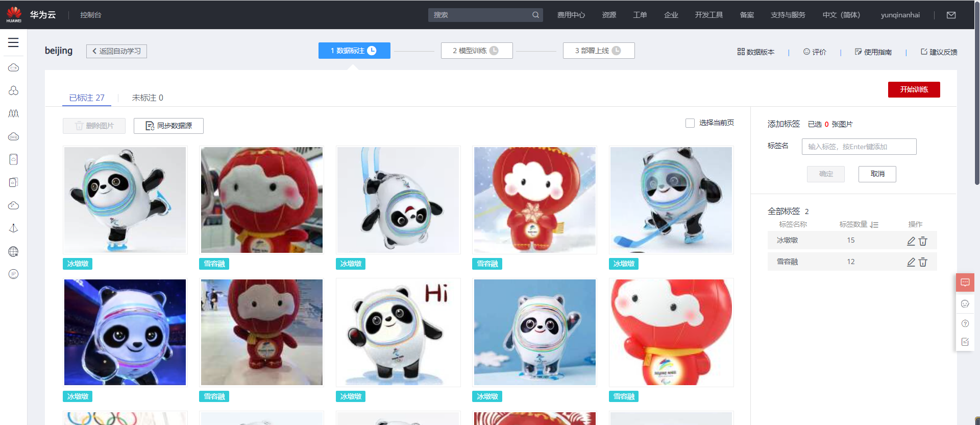Toggle the 选择当前页 checkbox
The height and width of the screenshot is (425, 980).
[690, 123]
